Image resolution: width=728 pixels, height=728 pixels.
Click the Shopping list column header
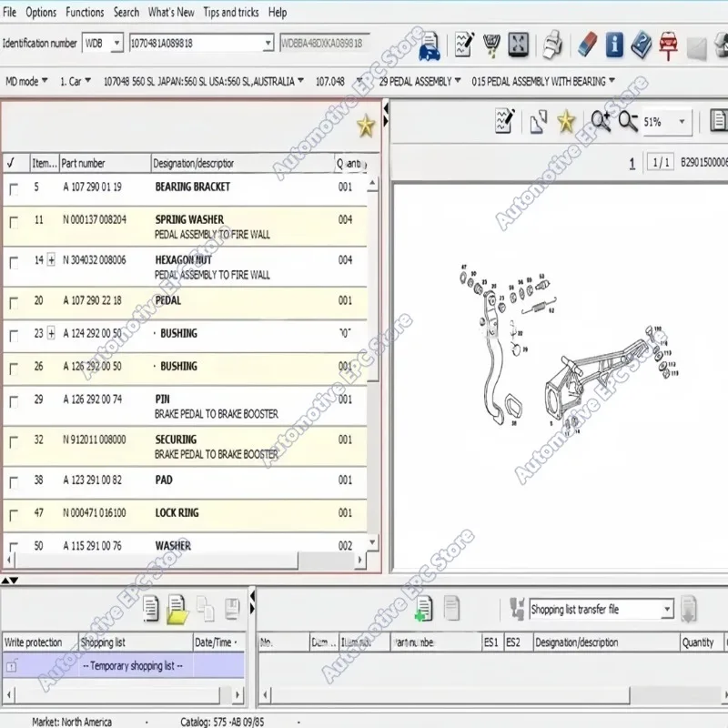coord(135,642)
